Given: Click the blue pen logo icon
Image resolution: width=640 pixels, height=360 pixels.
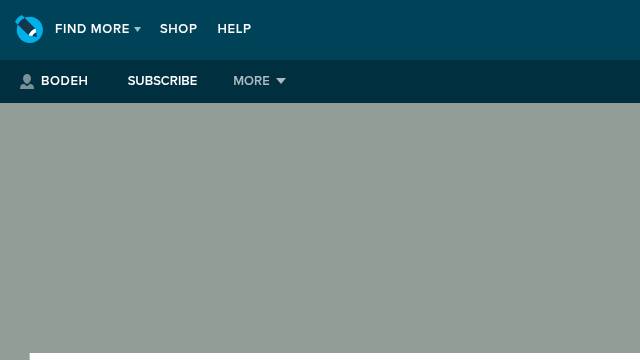Looking at the screenshot, I should [x=29, y=29].
